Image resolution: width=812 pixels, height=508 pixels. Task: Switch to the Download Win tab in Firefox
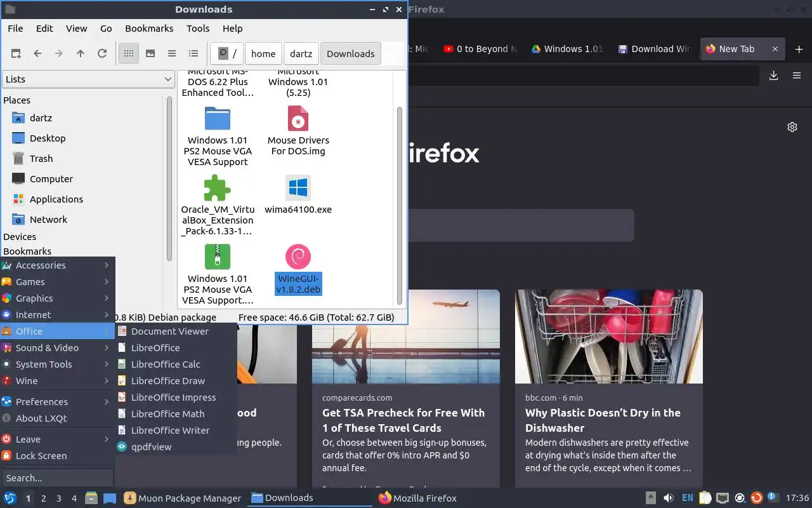(x=655, y=49)
